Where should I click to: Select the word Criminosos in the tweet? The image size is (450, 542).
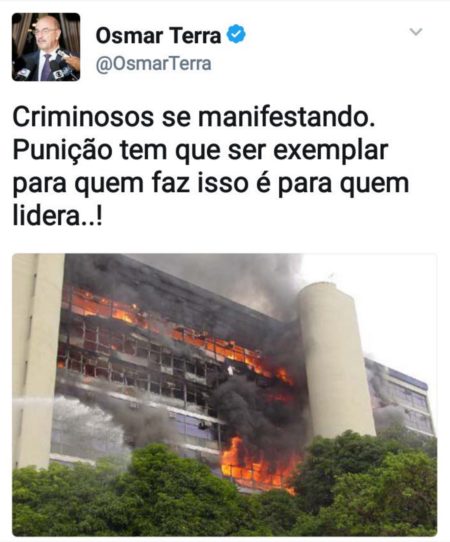coord(83,116)
